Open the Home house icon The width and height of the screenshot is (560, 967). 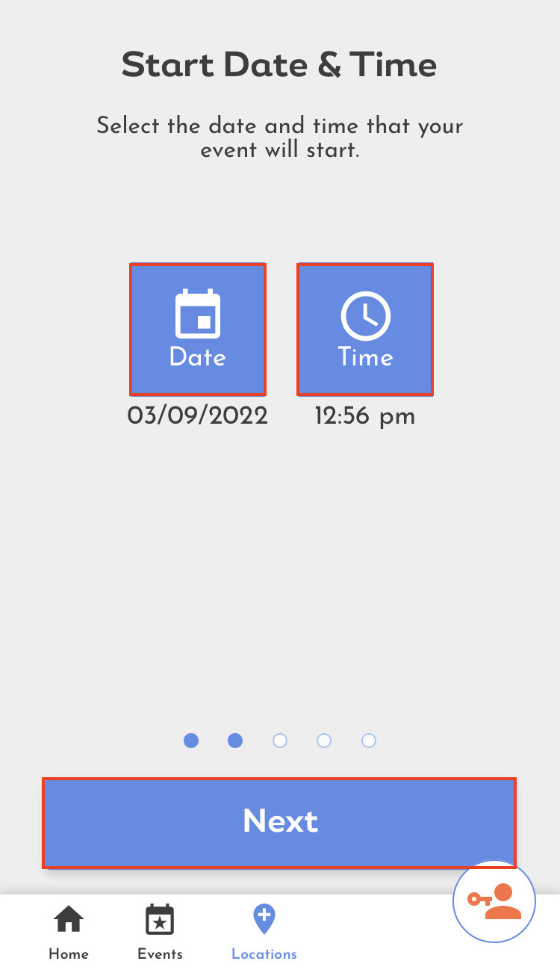(x=69, y=919)
